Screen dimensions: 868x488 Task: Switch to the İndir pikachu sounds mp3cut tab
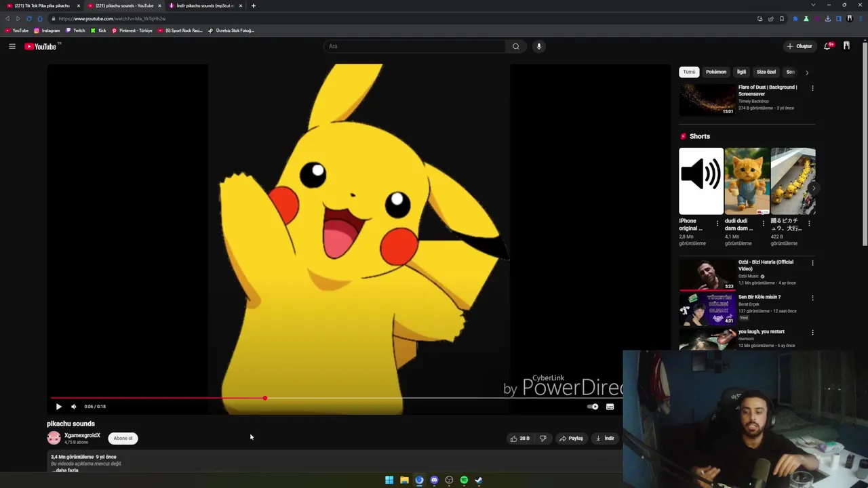[x=206, y=5]
